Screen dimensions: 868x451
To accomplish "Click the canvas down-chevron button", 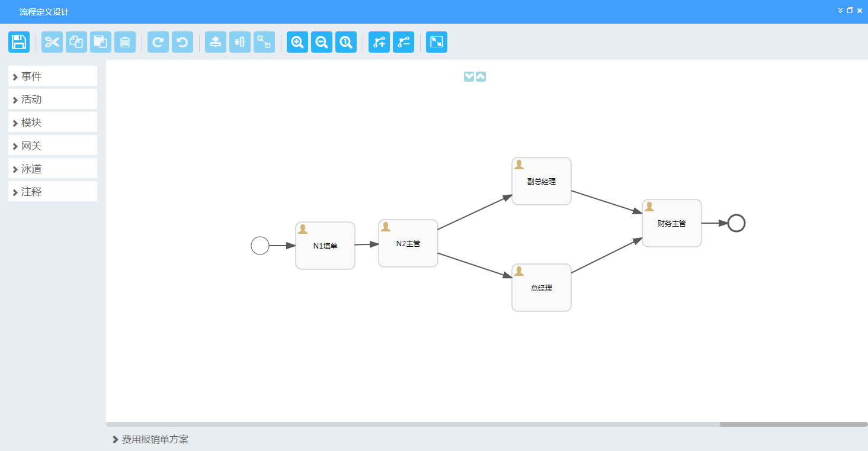I will pyautogui.click(x=469, y=76).
